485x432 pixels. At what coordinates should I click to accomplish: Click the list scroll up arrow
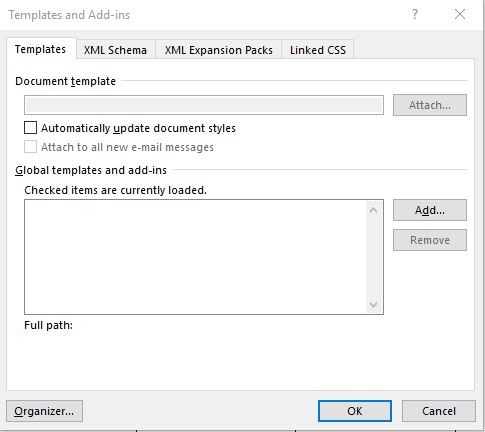point(373,211)
